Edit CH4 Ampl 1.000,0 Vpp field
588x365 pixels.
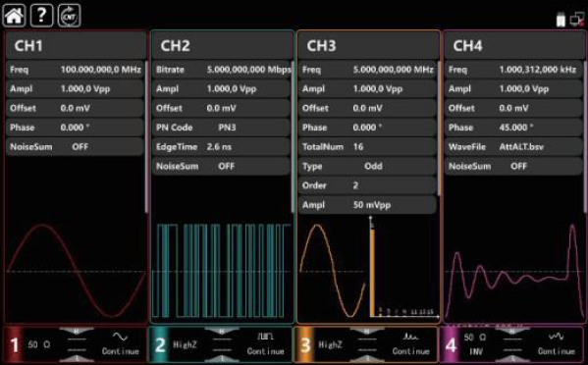tap(513, 89)
